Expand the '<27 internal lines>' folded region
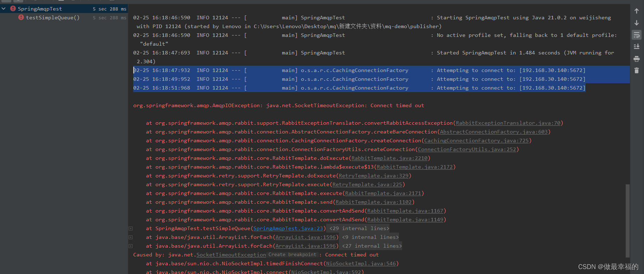 (x=372, y=246)
